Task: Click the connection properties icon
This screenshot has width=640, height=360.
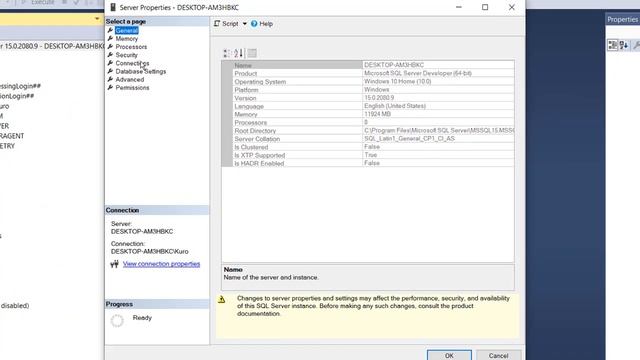Action: (114, 264)
